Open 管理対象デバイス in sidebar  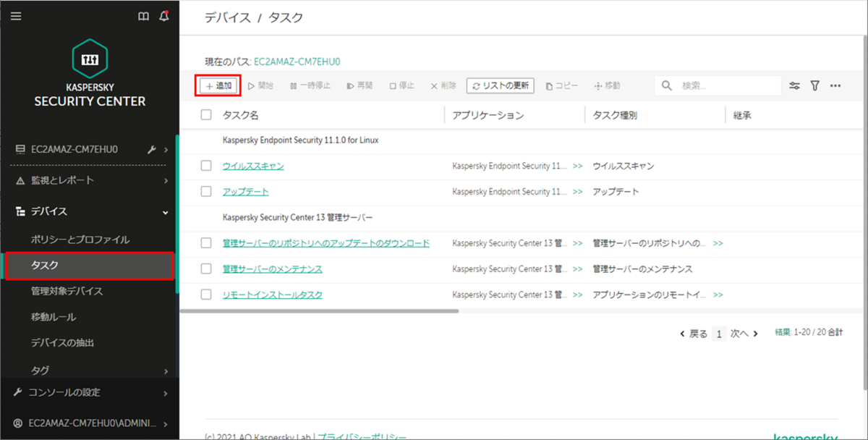[x=67, y=291]
